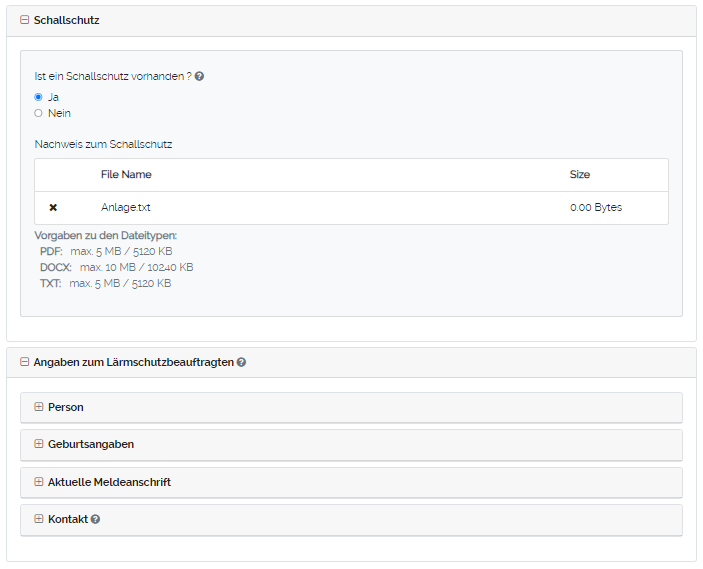Click the Size column header

[x=579, y=175]
